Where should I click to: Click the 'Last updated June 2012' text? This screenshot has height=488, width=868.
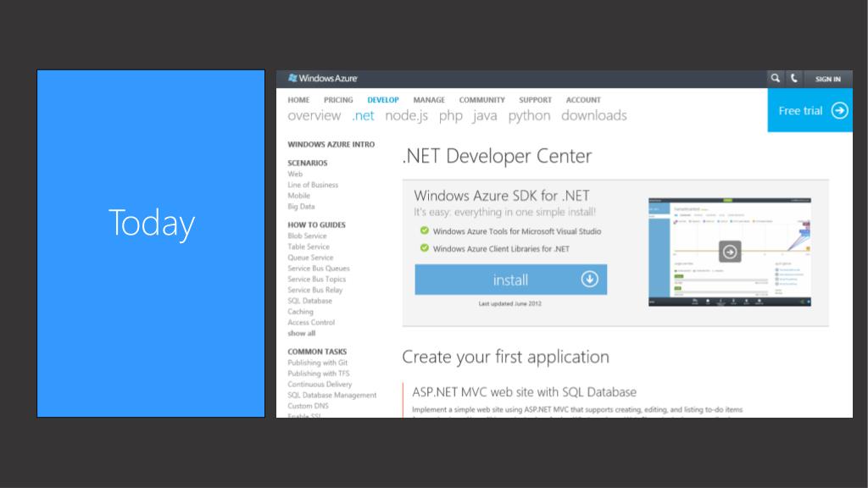pyautogui.click(x=509, y=304)
